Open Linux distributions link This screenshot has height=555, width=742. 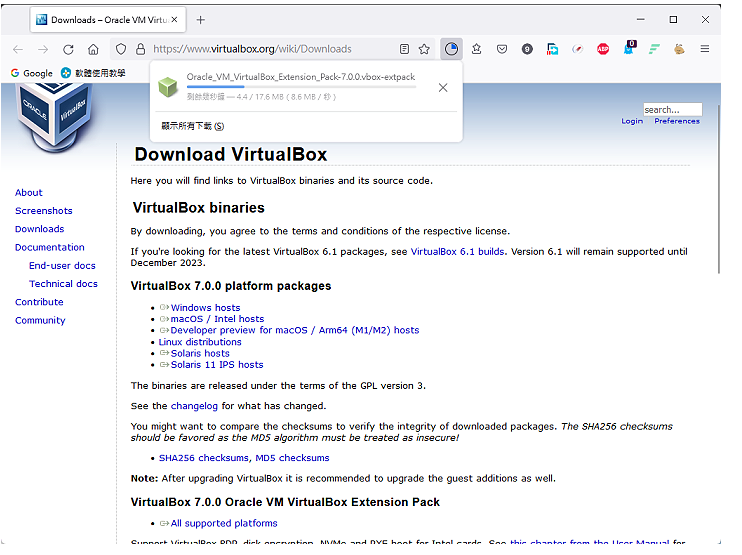click(x=200, y=342)
